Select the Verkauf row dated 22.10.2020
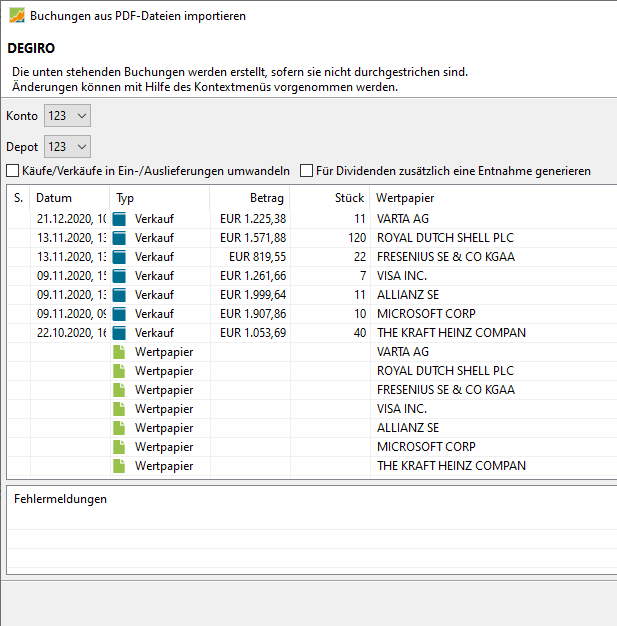This screenshot has width=617, height=626. (312, 333)
